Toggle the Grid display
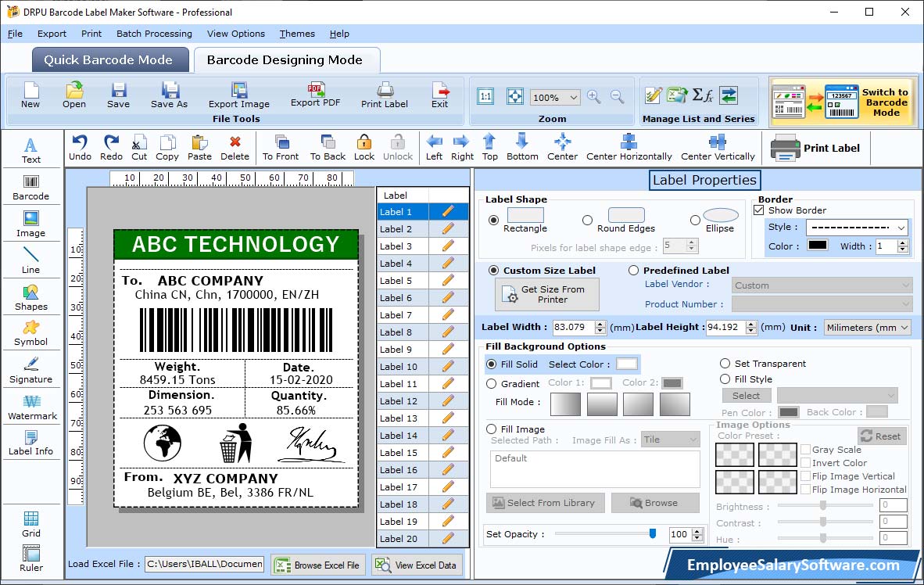924x585 pixels. [x=31, y=524]
